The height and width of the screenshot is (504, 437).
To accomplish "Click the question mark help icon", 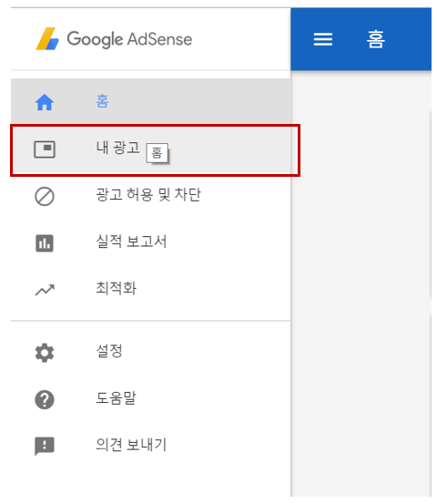I will pos(45,400).
